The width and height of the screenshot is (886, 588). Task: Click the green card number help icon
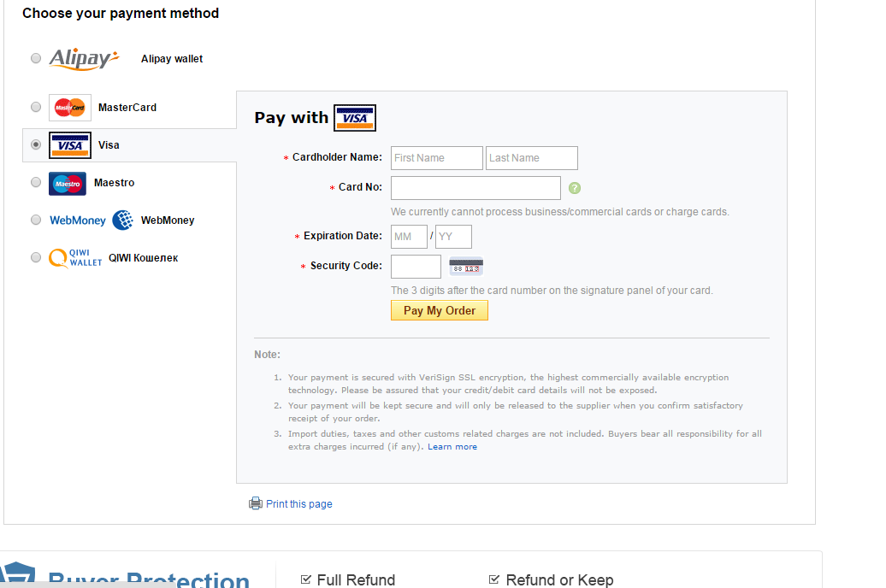point(575,188)
